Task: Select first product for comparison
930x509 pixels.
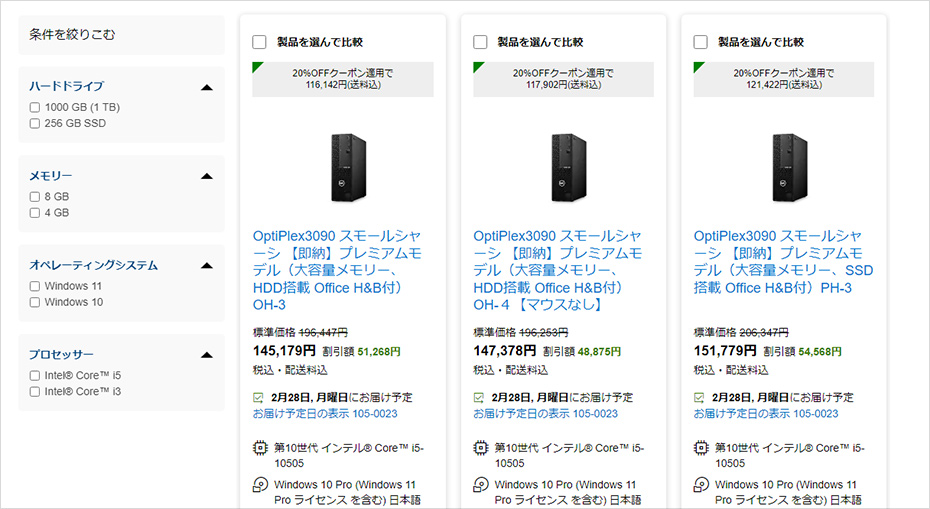Action: [260, 42]
